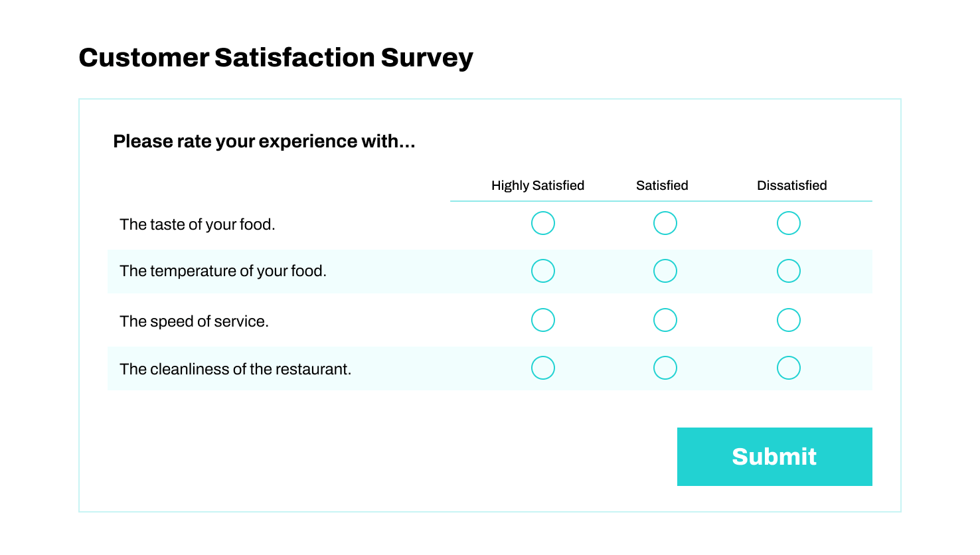Select Satisfied for taste of food

tap(665, 223)
